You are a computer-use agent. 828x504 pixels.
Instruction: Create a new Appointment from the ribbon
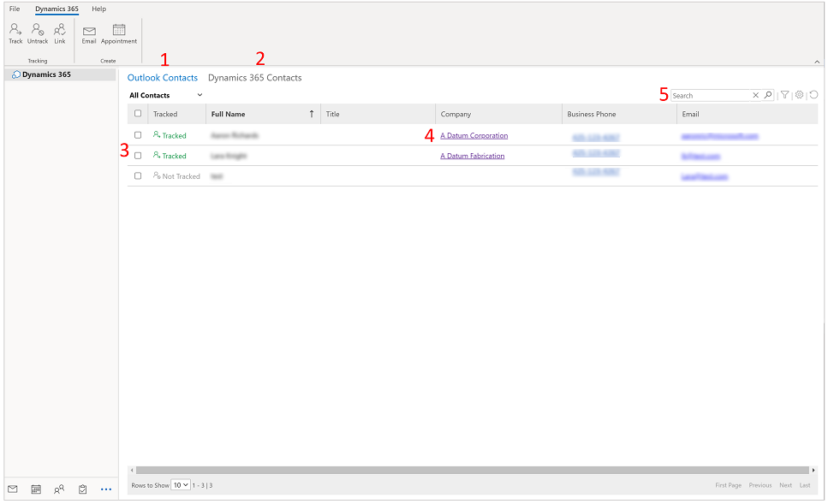pos(119,33)
